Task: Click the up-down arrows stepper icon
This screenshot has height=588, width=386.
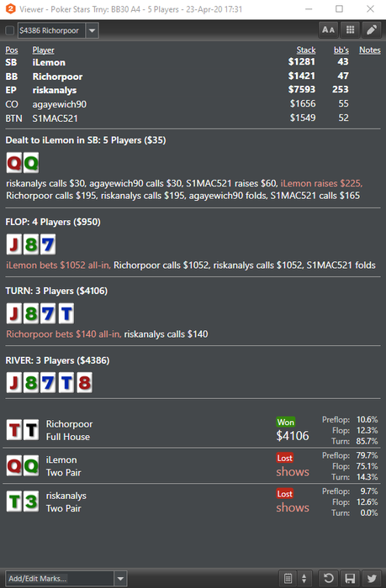Action: [304, 578]
